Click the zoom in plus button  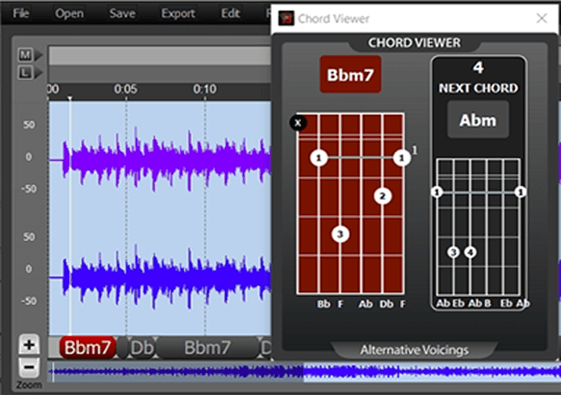29,345
